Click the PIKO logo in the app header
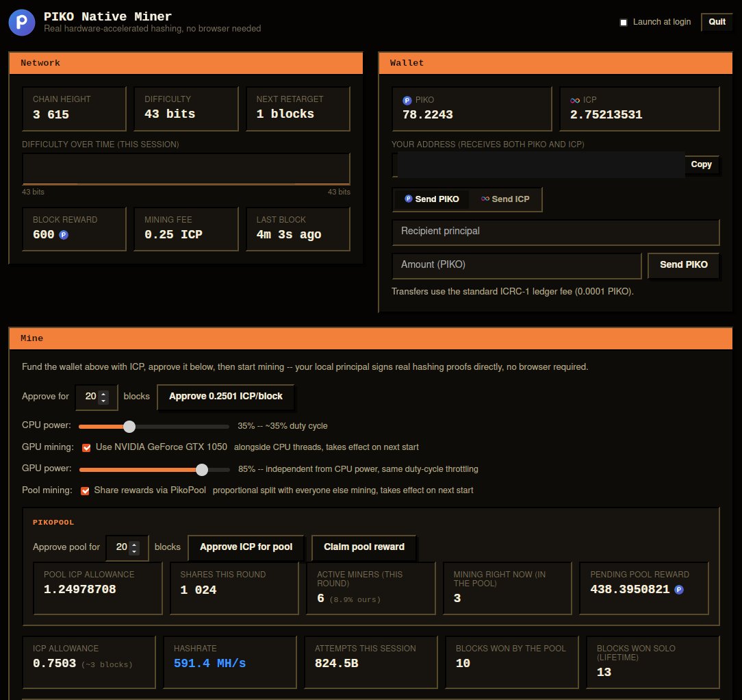This screenshot has height=700, width=742. coord(22,22)
